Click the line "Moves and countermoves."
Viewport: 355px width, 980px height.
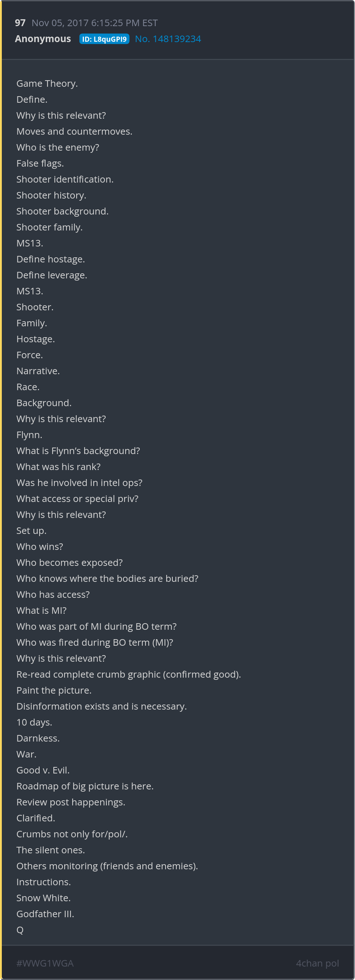tap(74, 131)
